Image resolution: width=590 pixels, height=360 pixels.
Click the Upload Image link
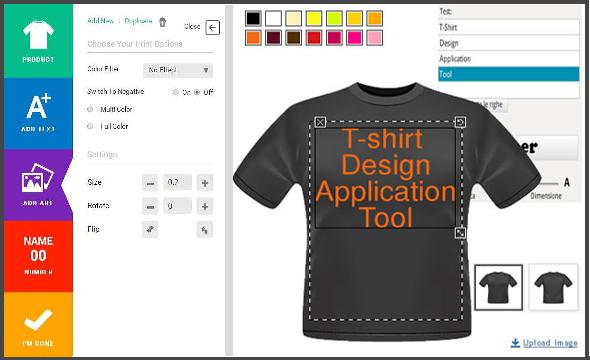(550, 343)
